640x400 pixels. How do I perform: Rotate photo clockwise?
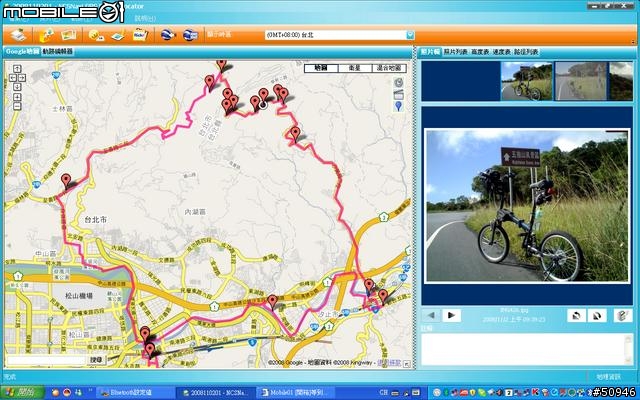(x=597, y=315)
